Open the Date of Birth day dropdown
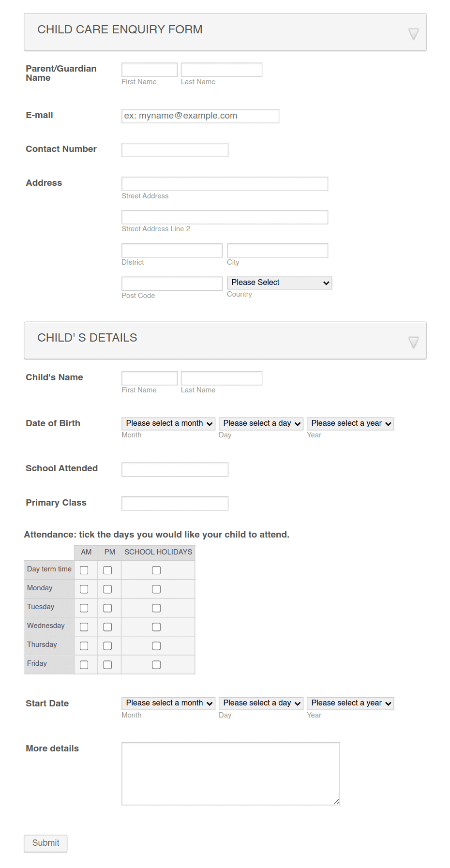450x868 pixels. (x=260, y=423)
